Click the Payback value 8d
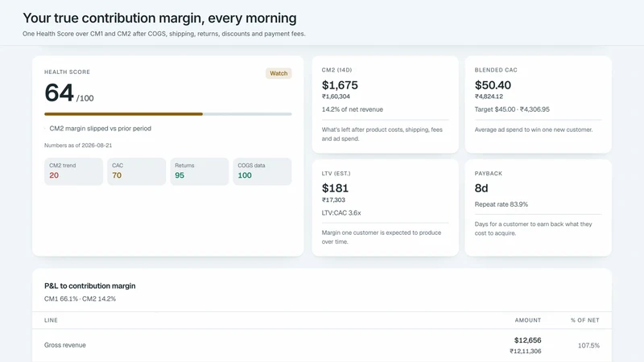 (481, 188)
